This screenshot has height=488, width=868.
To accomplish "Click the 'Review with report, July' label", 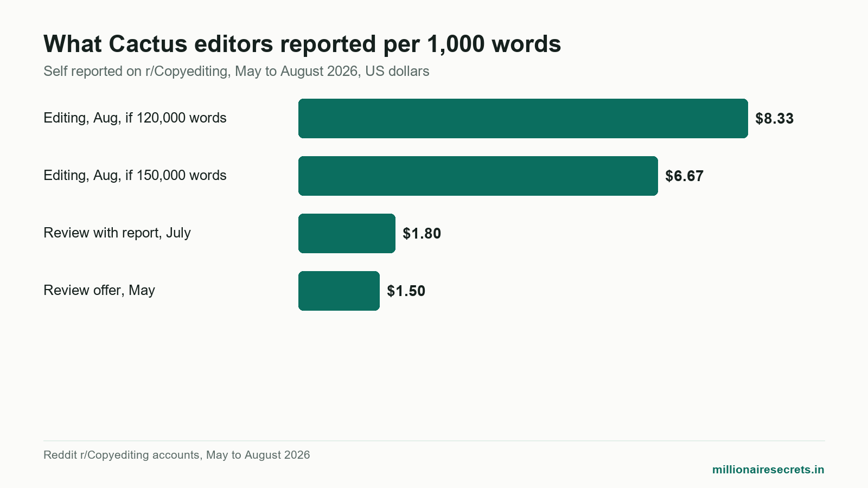I will pos(117,233).
